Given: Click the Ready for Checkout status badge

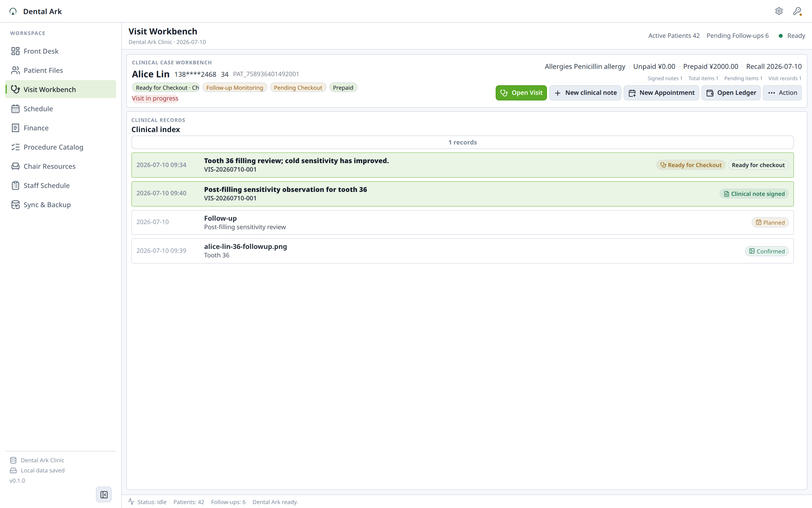Looking at the screenshot, I should [x=691, y=165].
